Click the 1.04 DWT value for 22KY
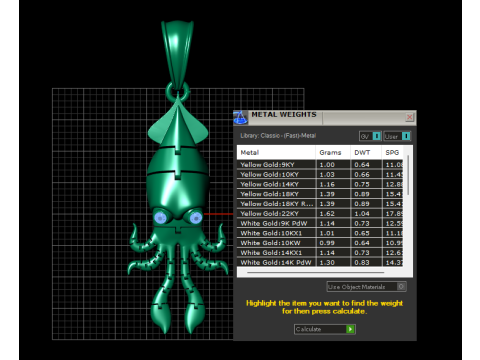480x360 pixels. tap(362, 214)
